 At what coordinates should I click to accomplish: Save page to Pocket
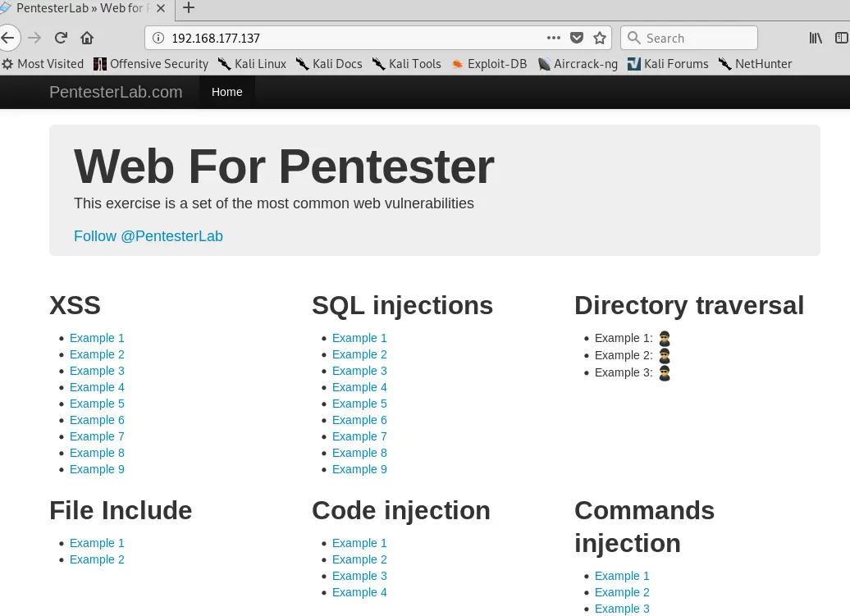577,38
